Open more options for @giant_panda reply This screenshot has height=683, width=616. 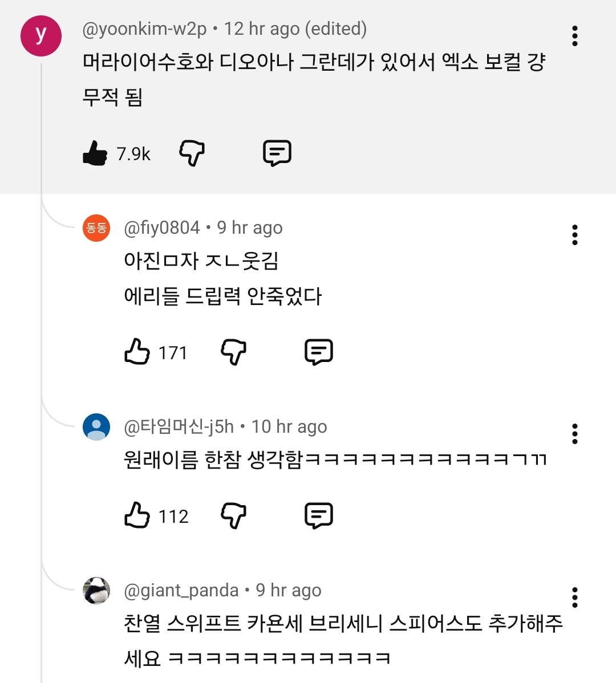click(574, 597)
